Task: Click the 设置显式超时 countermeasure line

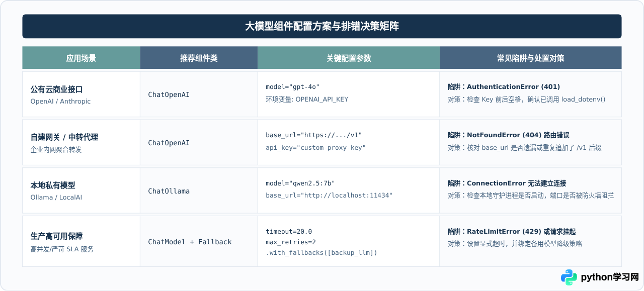Action: click(x=515, y=244)
